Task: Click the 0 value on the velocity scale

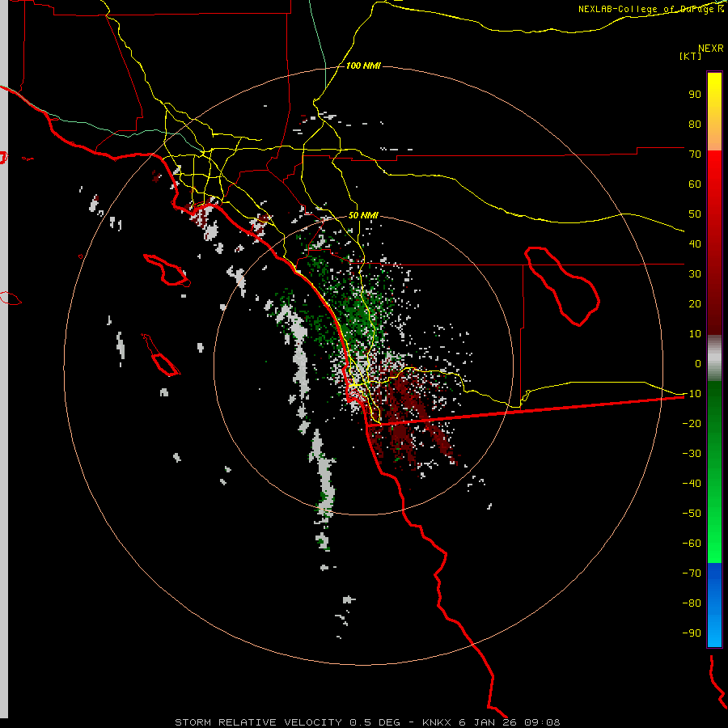Action: [698, 364]
